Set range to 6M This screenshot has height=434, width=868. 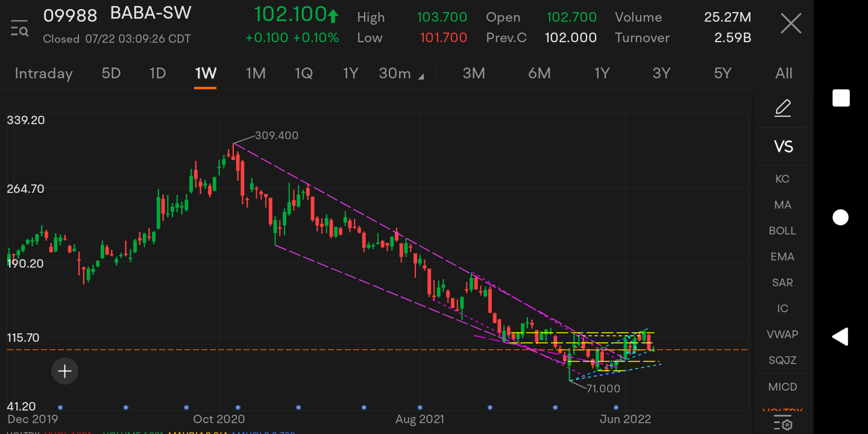539,74
